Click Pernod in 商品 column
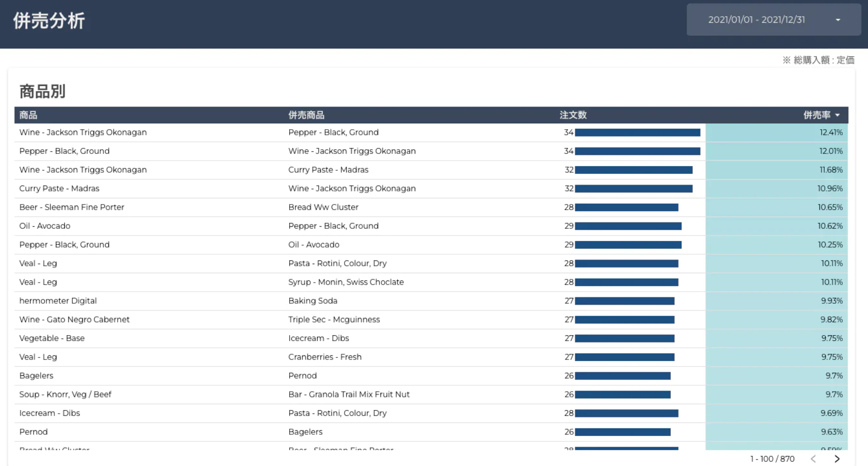868x466 pixels. coord(33,432)
